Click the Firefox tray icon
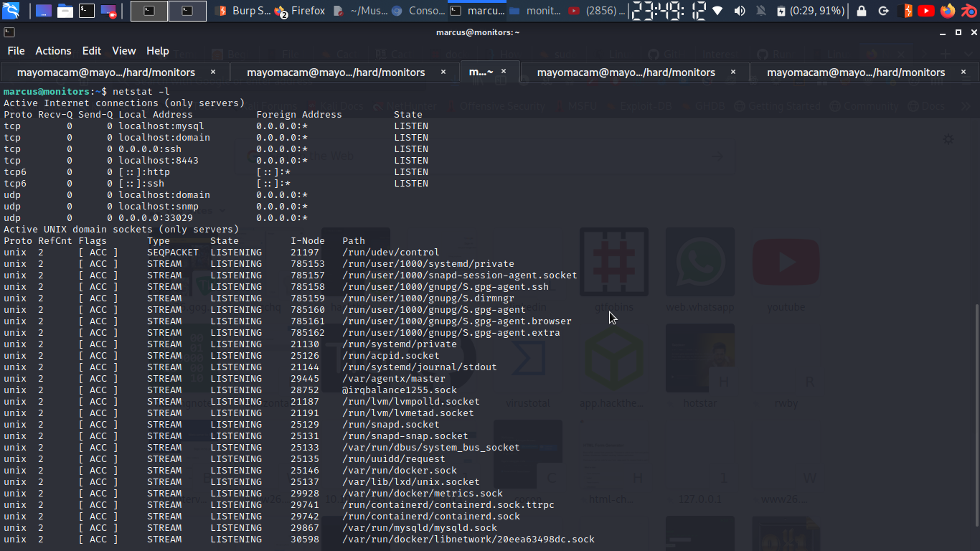This screenshot has width=980, height=551. point(948,11)
